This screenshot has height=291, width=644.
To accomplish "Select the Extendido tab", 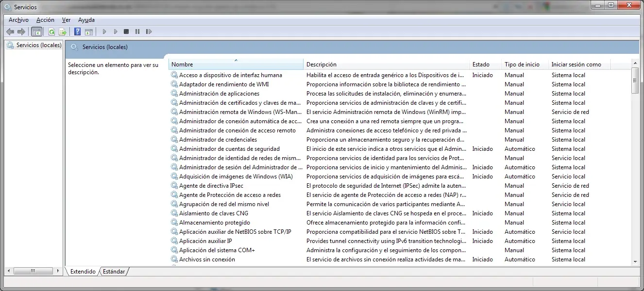I will point(83,272).
